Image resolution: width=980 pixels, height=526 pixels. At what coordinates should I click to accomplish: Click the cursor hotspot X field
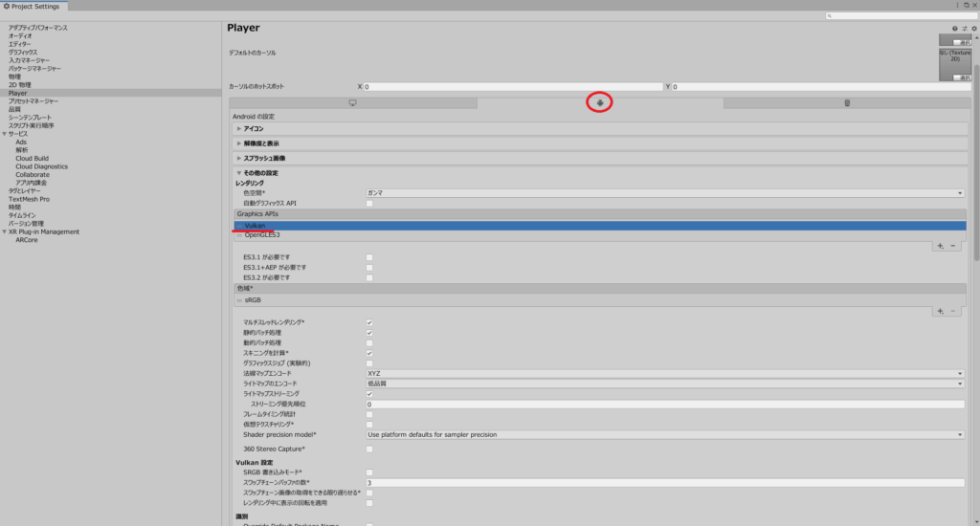click(513, 87)
